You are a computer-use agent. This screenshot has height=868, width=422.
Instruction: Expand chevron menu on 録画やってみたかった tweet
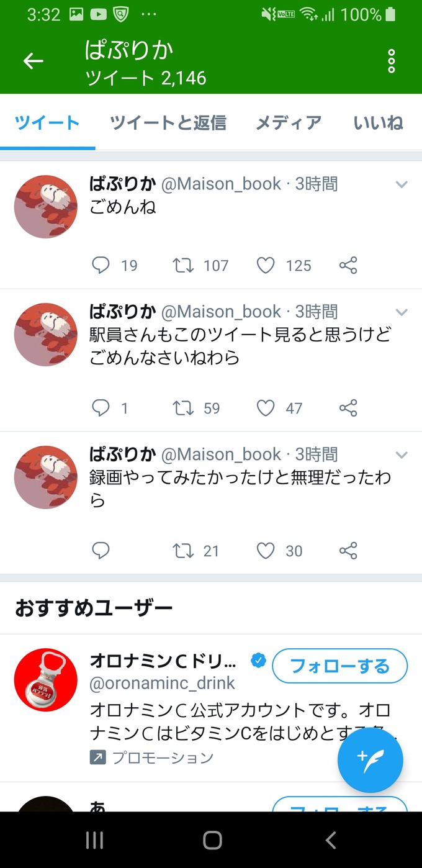pos(402,455)
